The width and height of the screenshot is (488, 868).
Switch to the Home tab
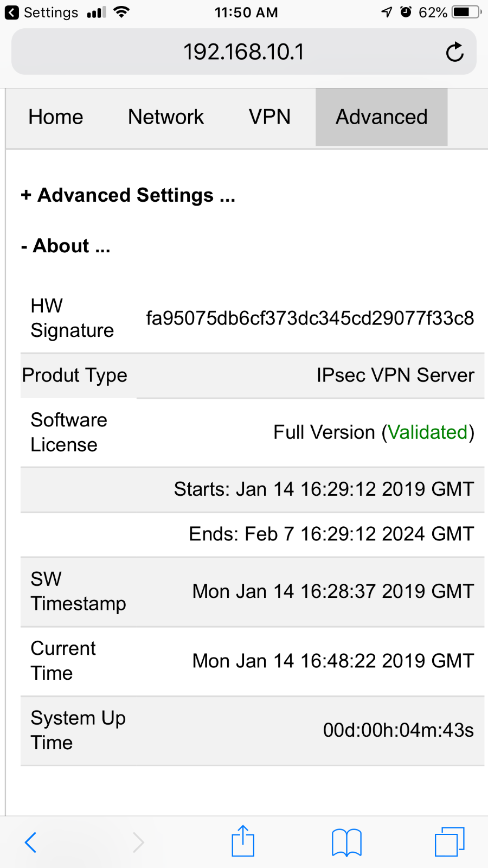click(x=56, y=117)
